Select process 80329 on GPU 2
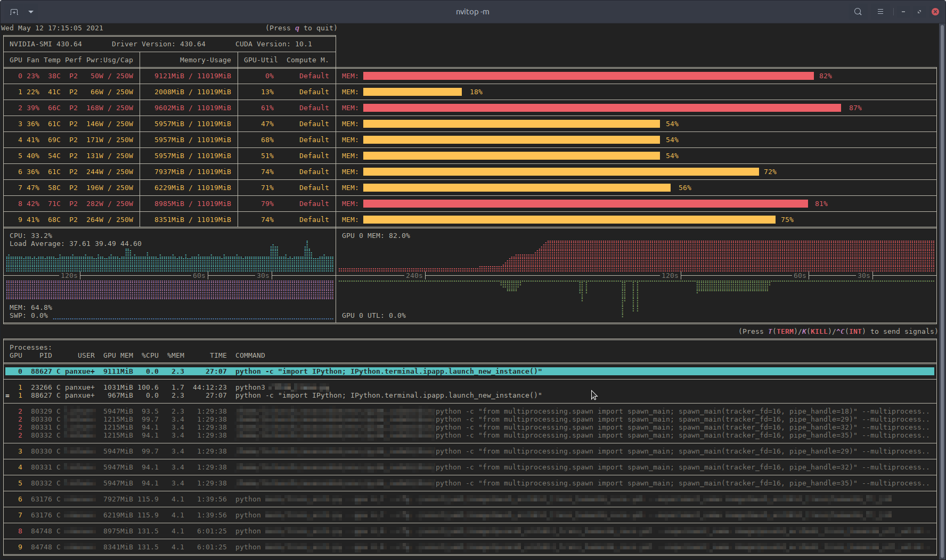This screenshot has width=946, height=560. (x=42, y=411)
